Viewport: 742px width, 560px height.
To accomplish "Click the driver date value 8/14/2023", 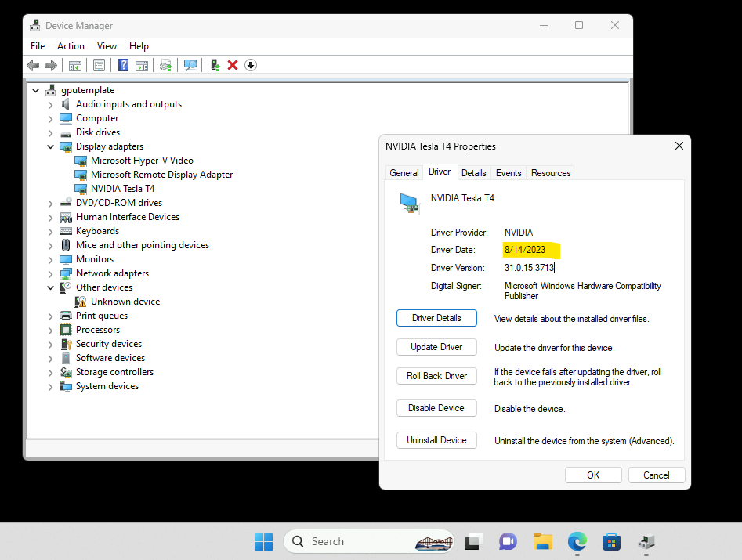I will 525,250.
